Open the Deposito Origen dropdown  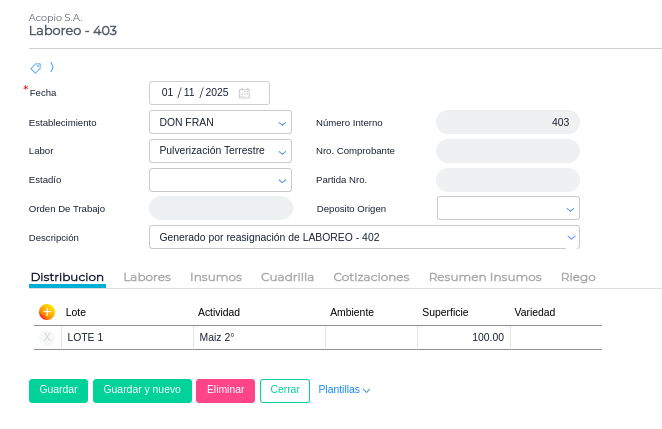(x=570, y=209)
